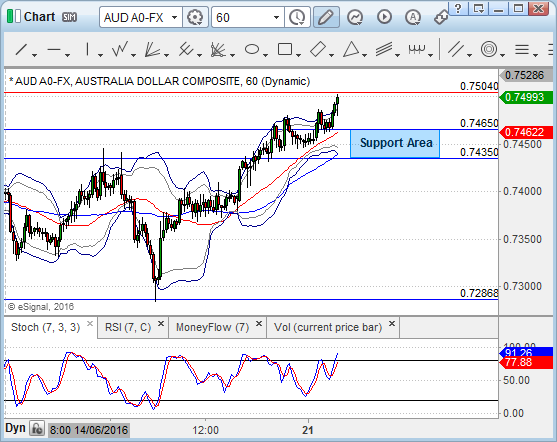Select the horizontal retracement lines tool
557x442 pixels.
(522, 49)
